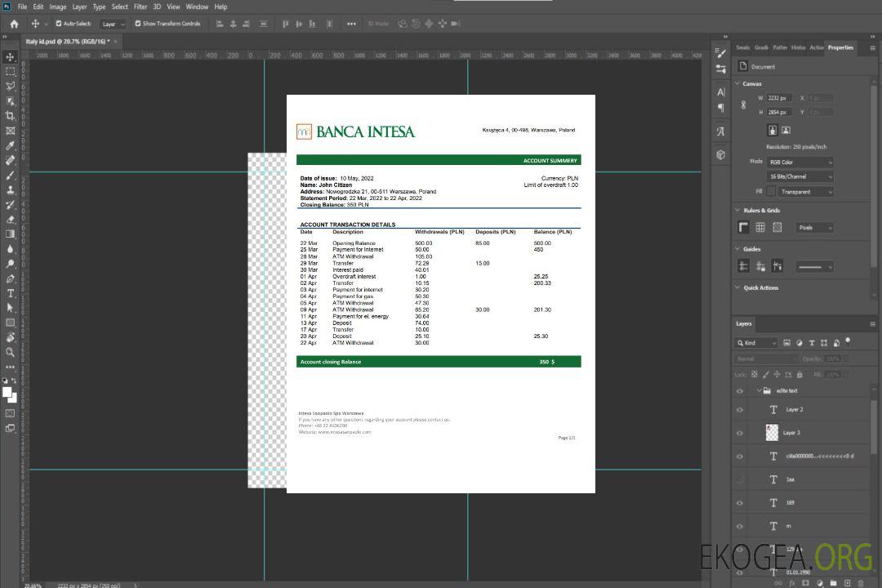Collapse the 'edite text' layer group
Screen dimensions: 882x588
(758, 390)
